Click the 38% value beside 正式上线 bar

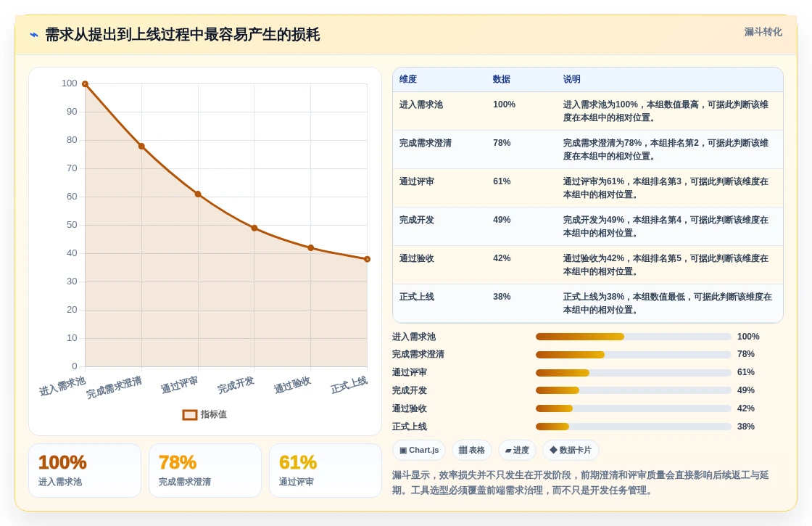point(746,427)
